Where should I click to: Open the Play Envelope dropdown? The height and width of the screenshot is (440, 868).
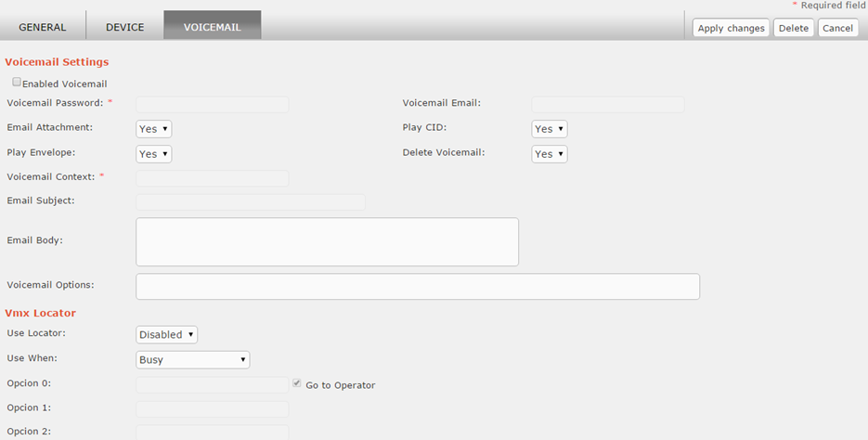(x=154, y=154)
